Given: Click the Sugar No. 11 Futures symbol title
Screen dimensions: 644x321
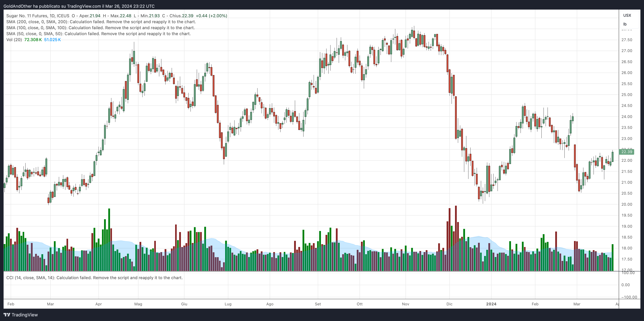Looking at the screenshot, I should pos(38,16).
